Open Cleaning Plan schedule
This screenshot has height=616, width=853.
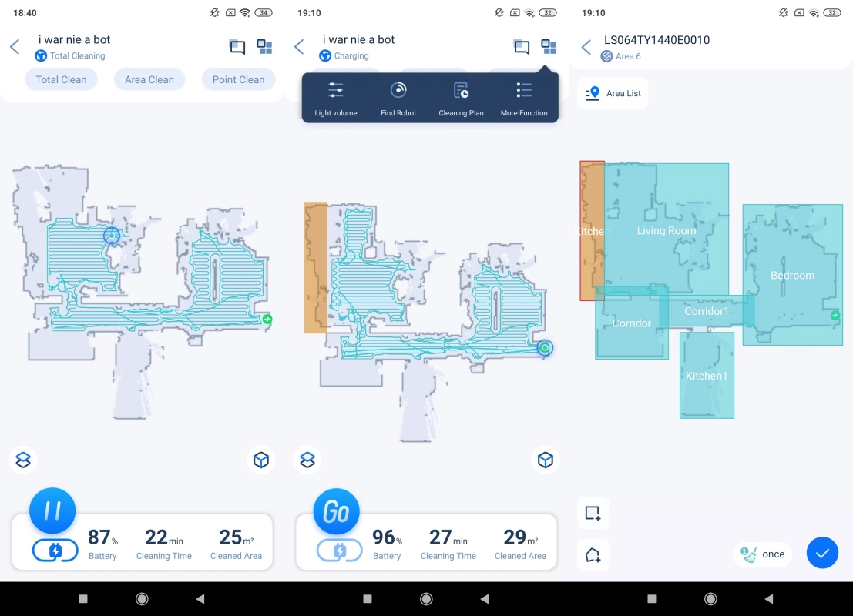tap(461, 99)
